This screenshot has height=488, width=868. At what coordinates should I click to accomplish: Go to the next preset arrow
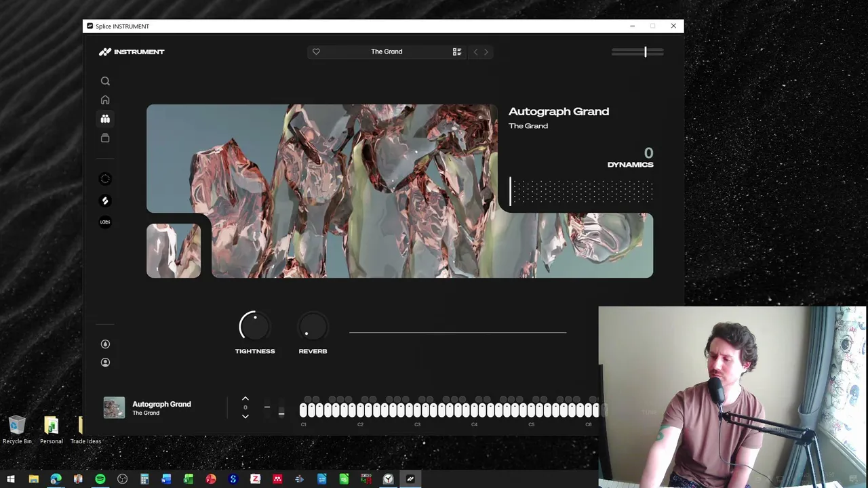[486, 52]
